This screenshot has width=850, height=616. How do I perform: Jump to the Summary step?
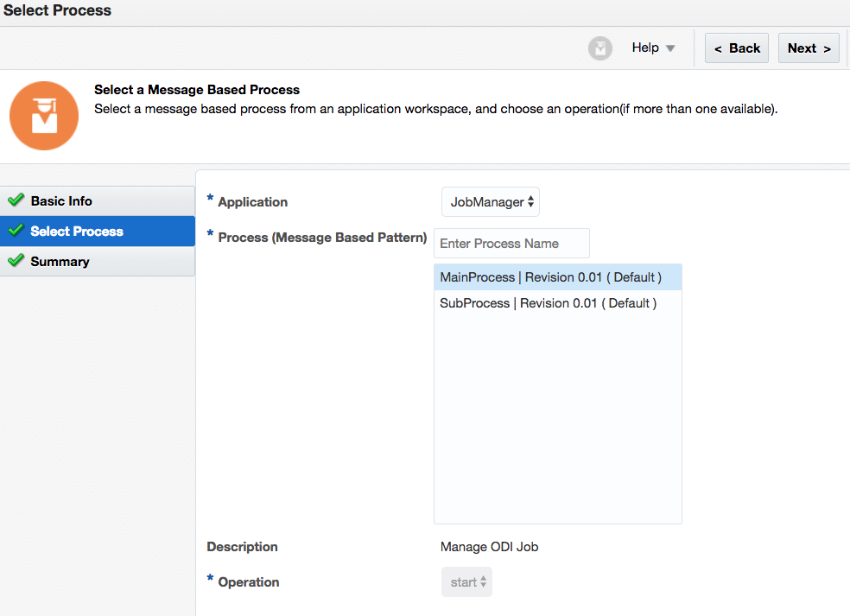pos(60,262)
